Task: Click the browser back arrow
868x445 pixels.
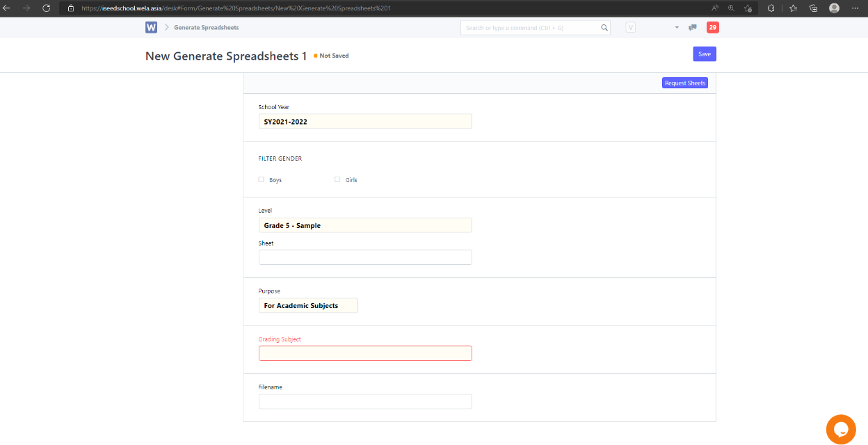Action: click(7, 8)
